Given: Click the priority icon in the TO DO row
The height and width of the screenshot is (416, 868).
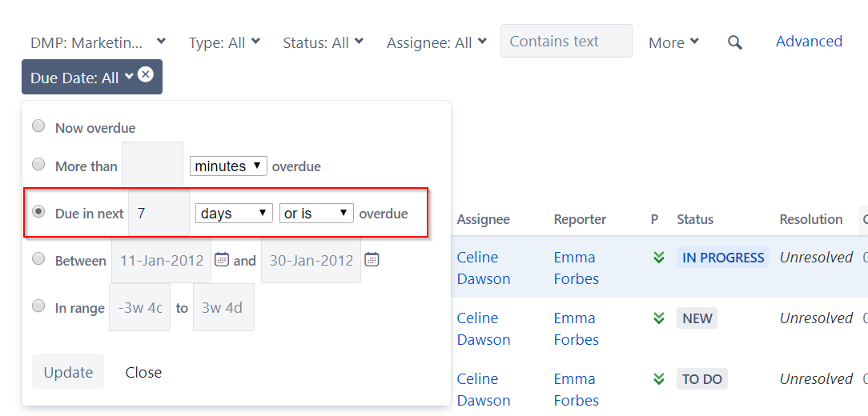Looking at the screenshot, I should 658,379.
